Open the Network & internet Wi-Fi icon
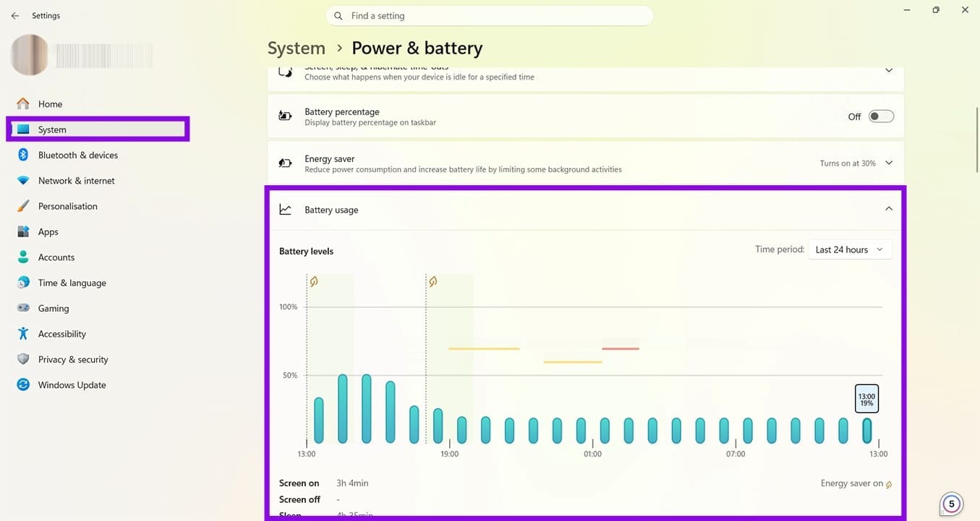 pyautogui.click(x=23, y=180)
